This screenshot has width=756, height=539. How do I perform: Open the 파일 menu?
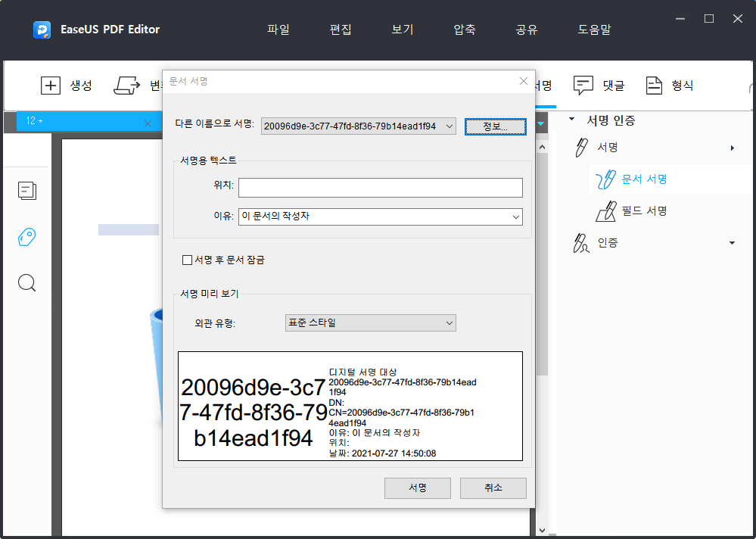[x=278, y=30]
